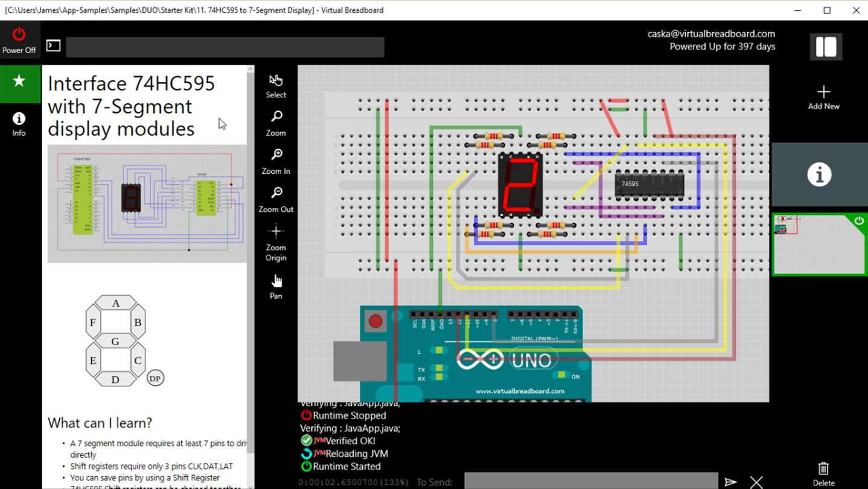Click segment E in the segment diagram
Image resolution: width=868 pixels, height=489 pixels.
tap(93, 360)
